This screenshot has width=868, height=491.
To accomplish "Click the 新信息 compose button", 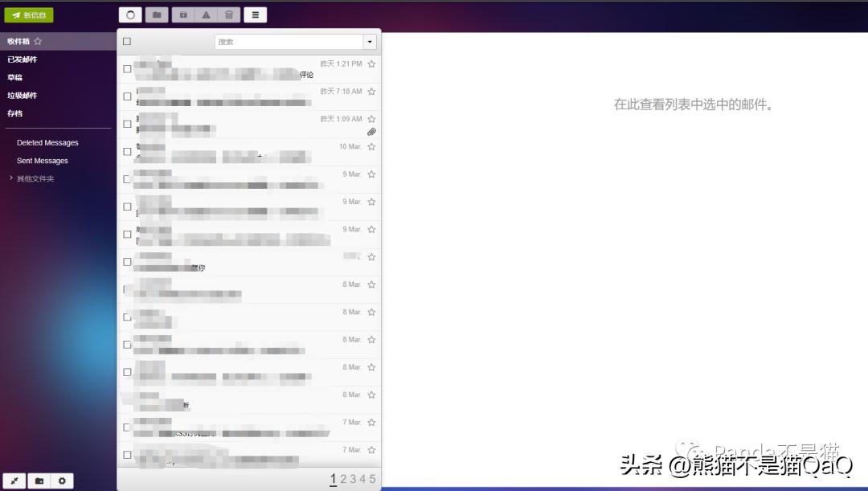I will (x=29, y=14).
